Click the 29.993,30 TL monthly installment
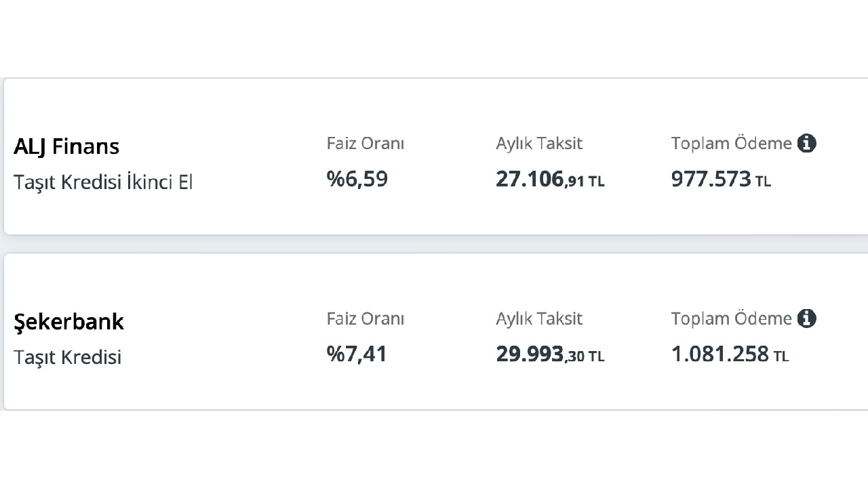 pyautogui.click(x=550, y=354)
